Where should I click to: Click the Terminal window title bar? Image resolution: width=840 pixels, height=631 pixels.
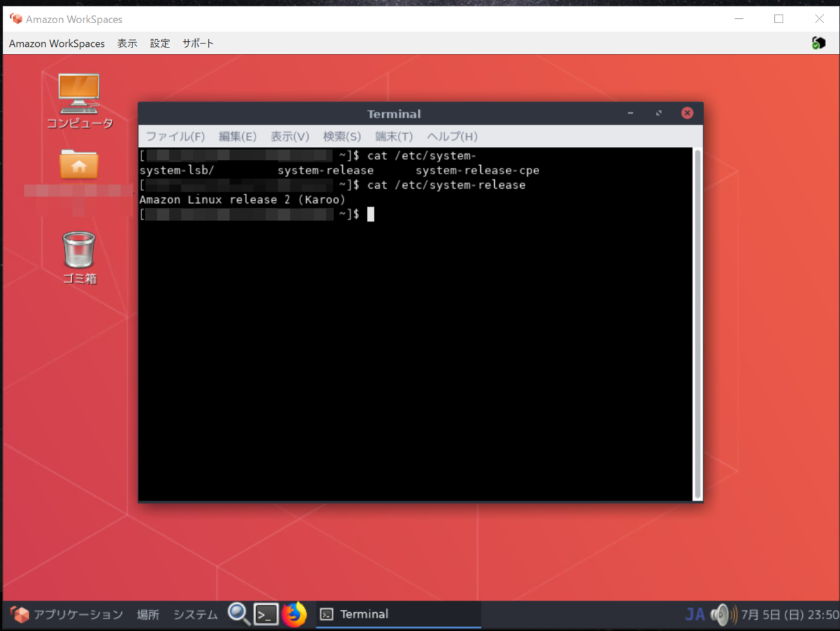tap(393, 113)
